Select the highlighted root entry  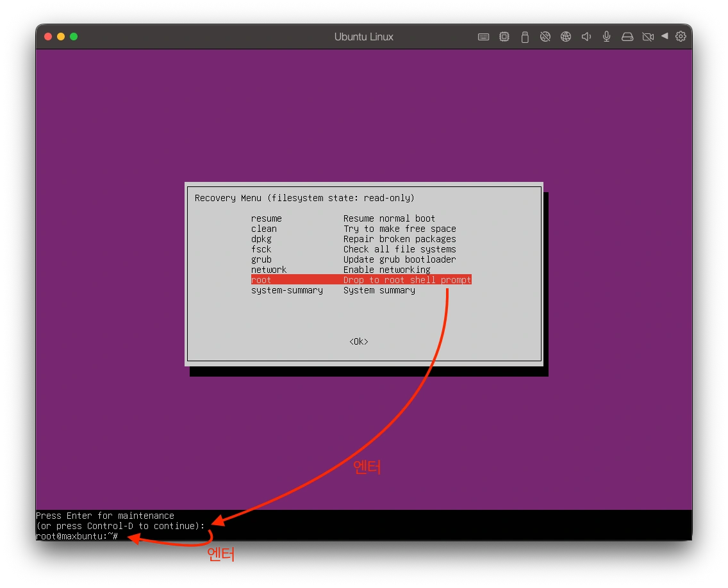pos(361,280)
